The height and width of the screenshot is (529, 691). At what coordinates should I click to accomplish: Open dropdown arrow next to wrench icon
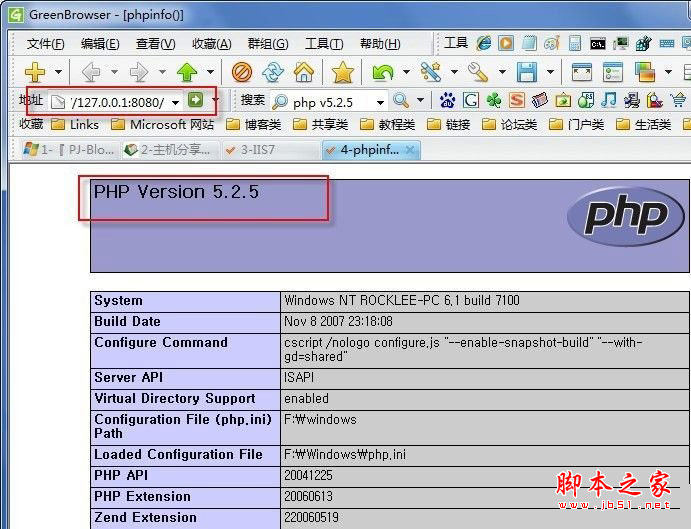pos(502,72)
